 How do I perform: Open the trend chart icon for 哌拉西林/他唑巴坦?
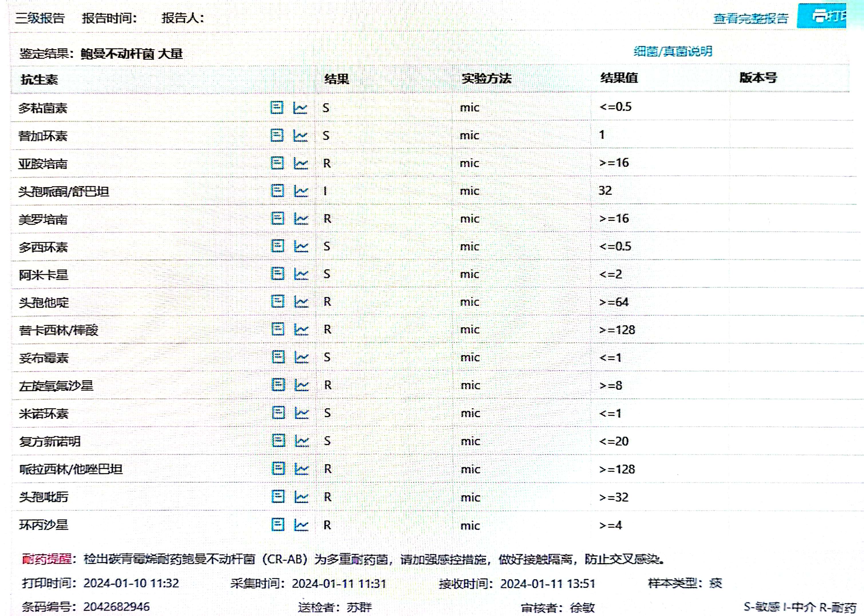(x=302, y=469)
